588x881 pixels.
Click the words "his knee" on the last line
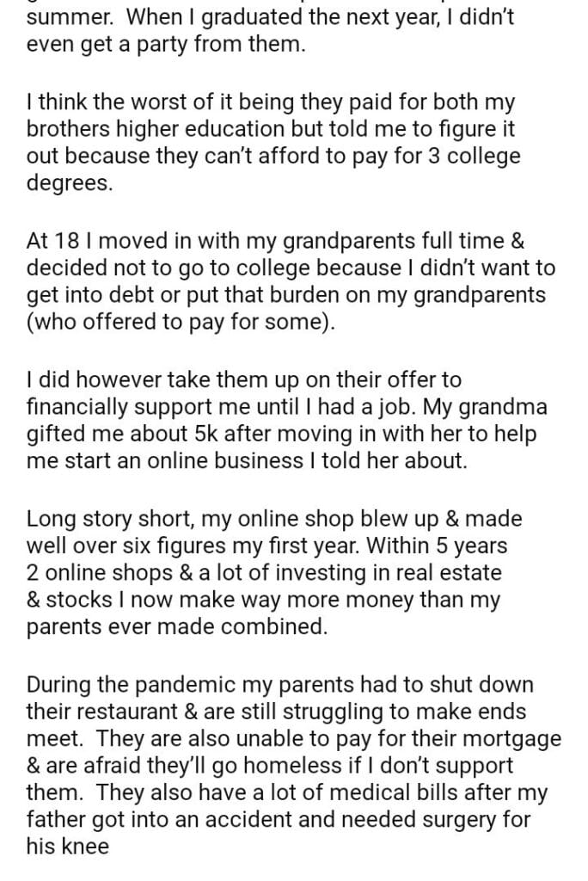pyautogui.click(x=68, y=846)
